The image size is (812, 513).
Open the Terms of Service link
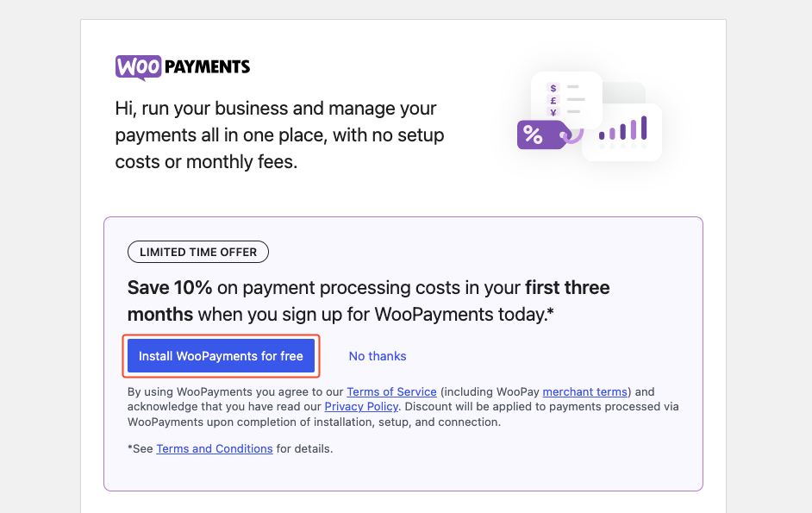[391, 391]
